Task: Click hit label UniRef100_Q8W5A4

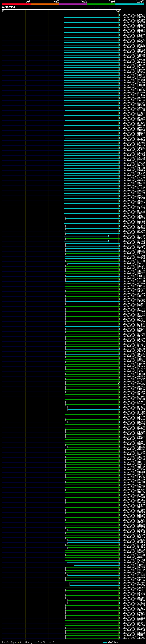Action: (134, 565)
